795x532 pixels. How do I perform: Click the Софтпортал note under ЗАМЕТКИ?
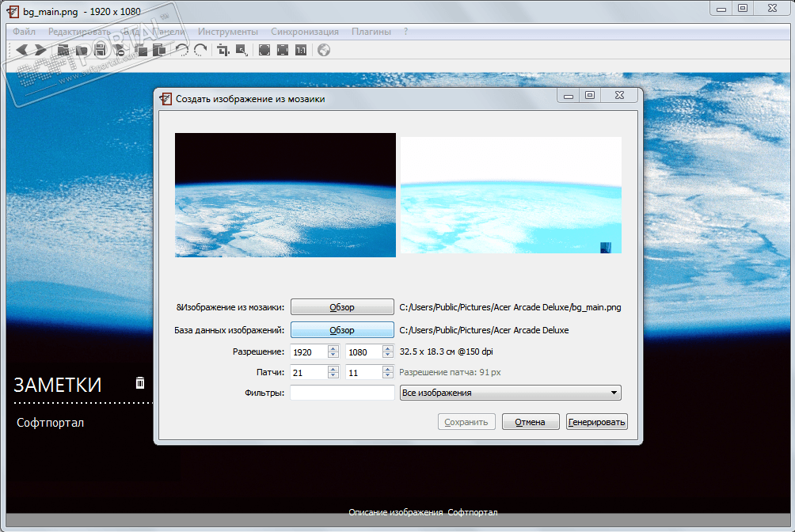[x=50, y=423]
